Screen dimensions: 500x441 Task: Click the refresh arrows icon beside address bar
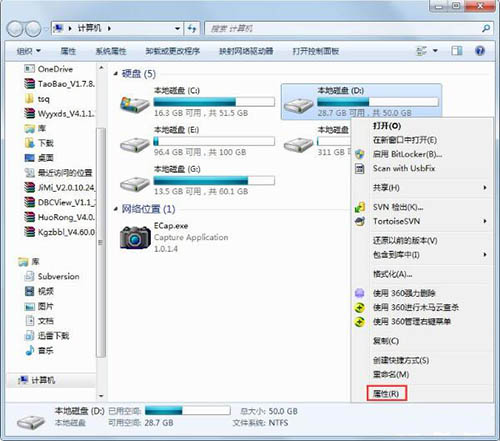tap(192, 29)
